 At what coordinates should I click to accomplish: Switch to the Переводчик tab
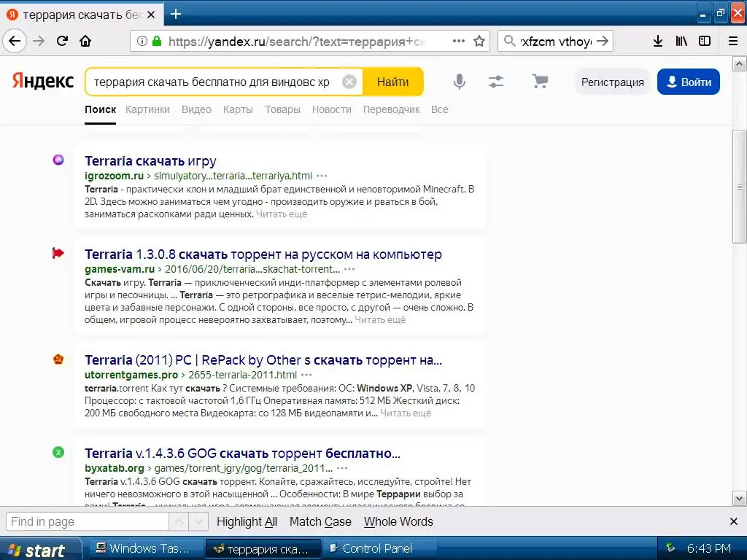[391, 109]
